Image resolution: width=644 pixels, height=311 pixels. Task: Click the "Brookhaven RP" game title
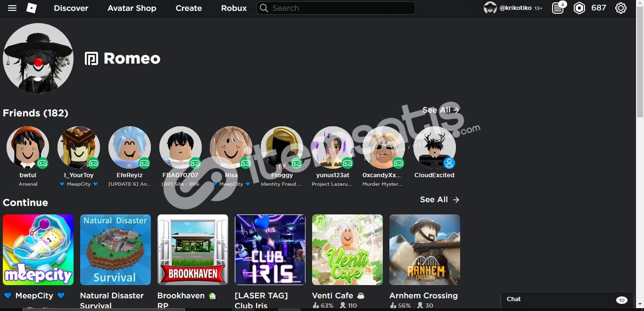tap(187, 301)
